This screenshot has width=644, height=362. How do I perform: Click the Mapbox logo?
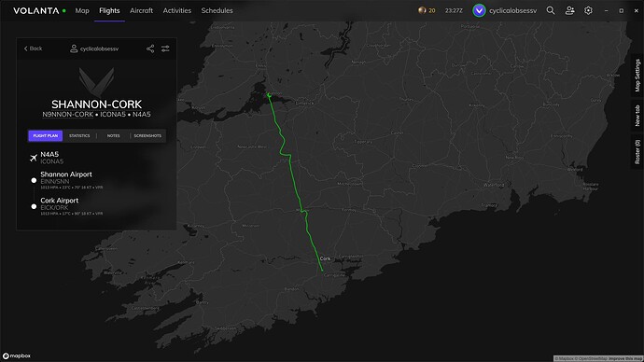(x=17, y=355)
